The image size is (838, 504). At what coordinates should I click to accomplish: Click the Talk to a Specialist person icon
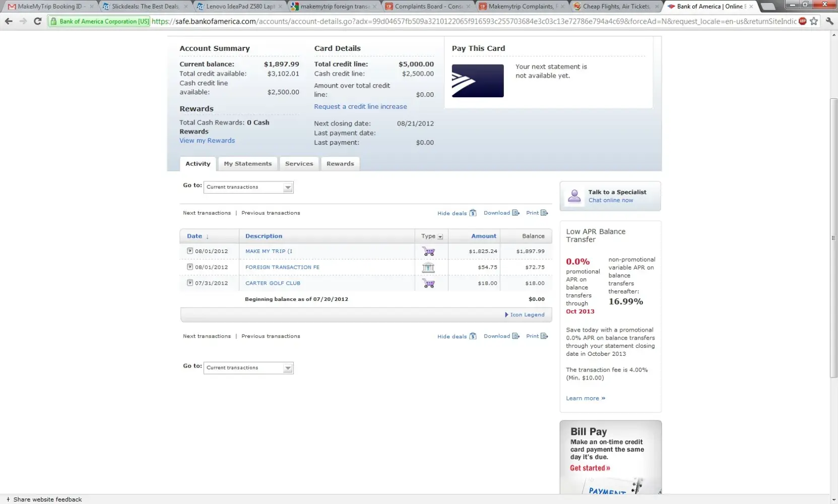coord(574,196)
